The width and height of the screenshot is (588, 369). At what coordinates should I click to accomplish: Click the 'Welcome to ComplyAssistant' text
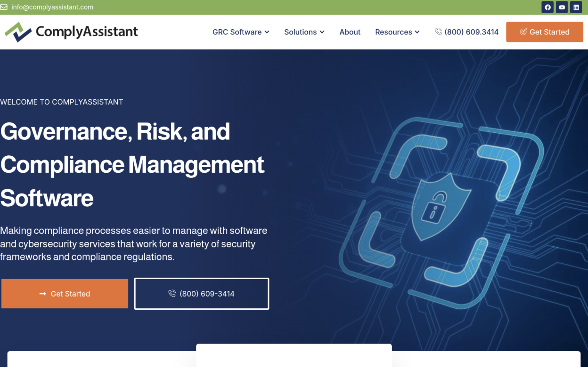62,102
